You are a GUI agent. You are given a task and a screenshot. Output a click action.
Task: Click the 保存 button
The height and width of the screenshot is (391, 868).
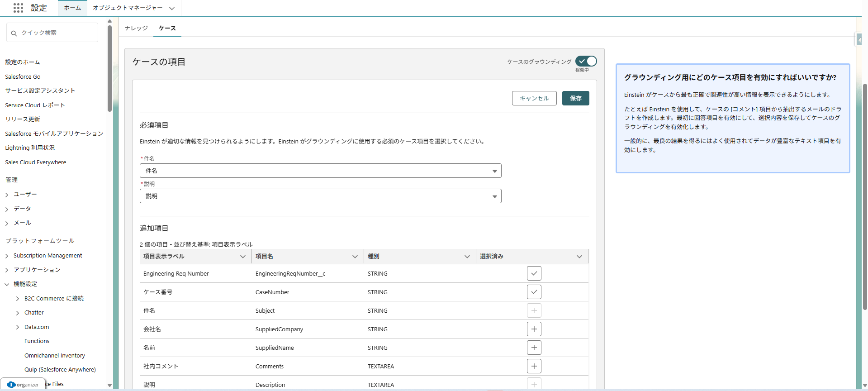click(575, 98)
